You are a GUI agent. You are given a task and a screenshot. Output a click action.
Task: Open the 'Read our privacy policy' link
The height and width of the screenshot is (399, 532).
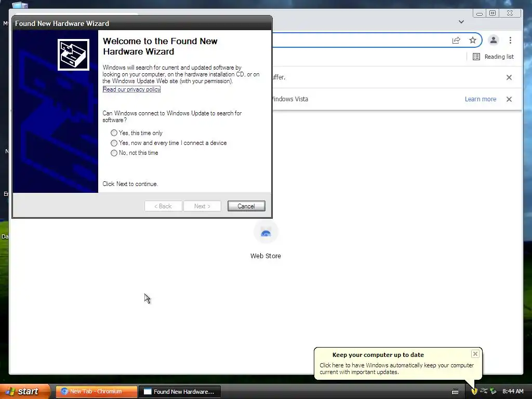click(131, 89)
